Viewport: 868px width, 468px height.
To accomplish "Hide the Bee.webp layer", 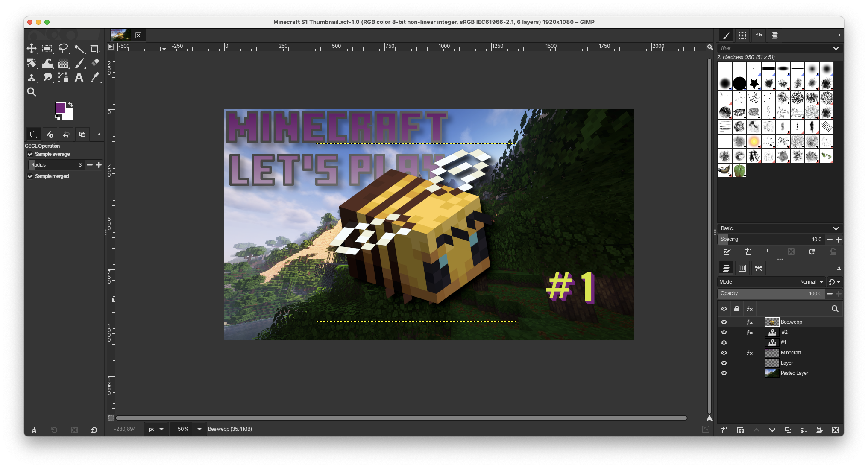I will pos(724,322).
